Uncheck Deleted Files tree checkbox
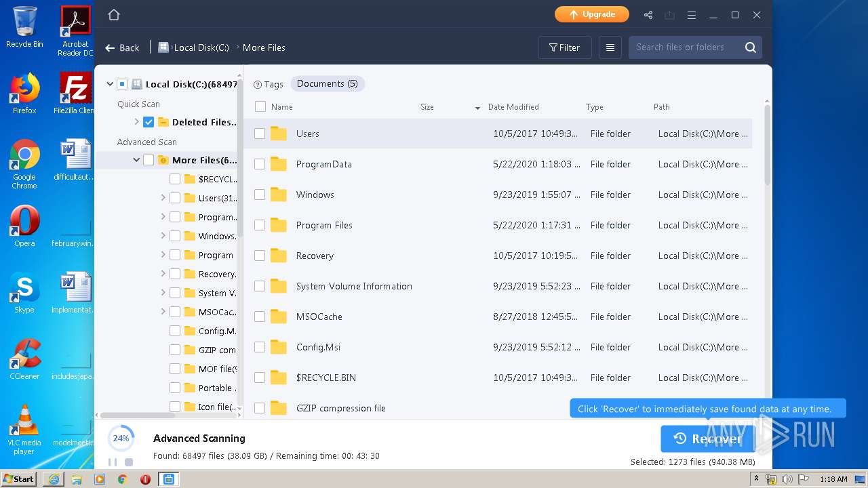Image resolution: width=868 pixels, height=488 pixels. pyautogui.click(x=149, y=122)
